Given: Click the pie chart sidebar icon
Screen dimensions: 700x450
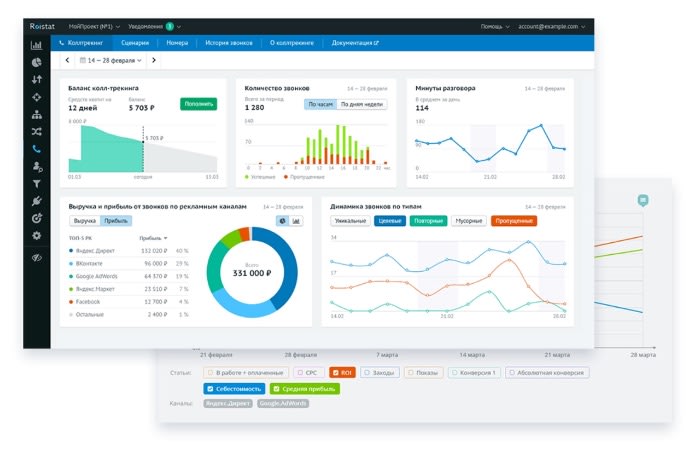Looking at the screenshot, I should click(37, 61).
